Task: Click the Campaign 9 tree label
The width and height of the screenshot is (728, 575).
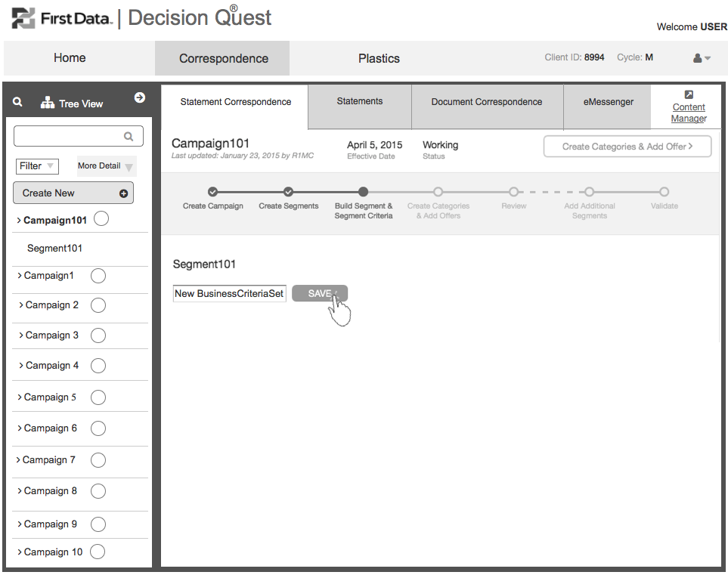Action: tap(50, 524)
